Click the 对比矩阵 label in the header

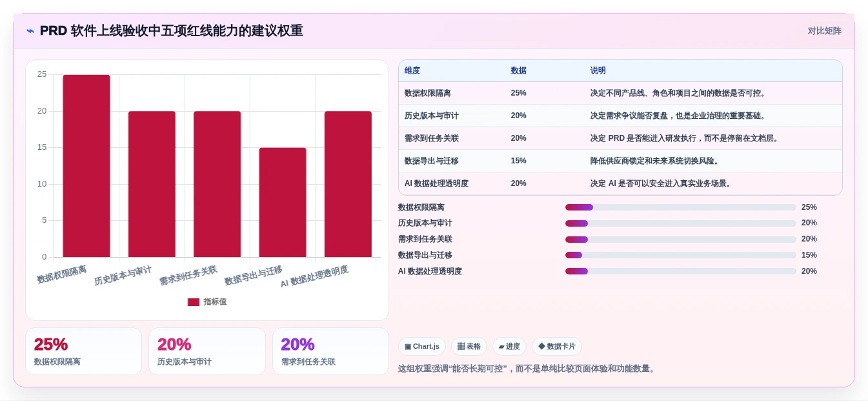[x=824, y=31]
